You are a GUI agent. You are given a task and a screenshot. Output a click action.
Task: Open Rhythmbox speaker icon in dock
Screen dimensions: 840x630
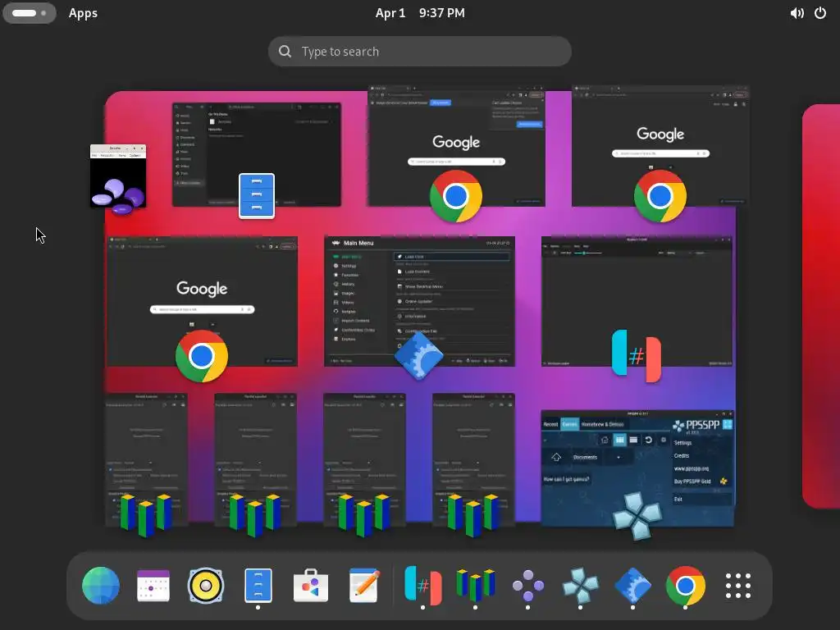(x=205, y=585)
